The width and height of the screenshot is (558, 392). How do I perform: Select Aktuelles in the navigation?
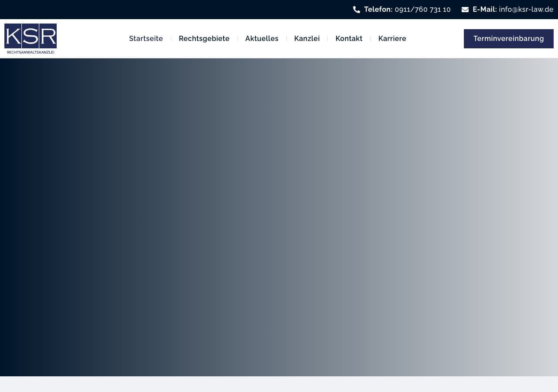[x=262, y=39]
